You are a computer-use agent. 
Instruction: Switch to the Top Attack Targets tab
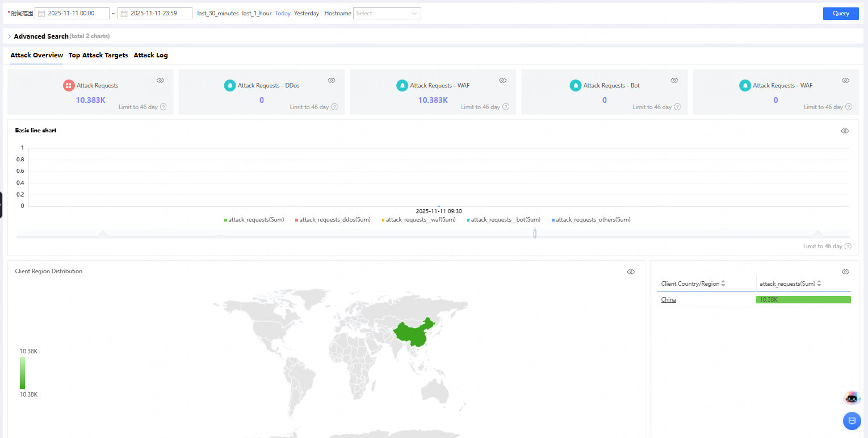[x=98, y=56]
